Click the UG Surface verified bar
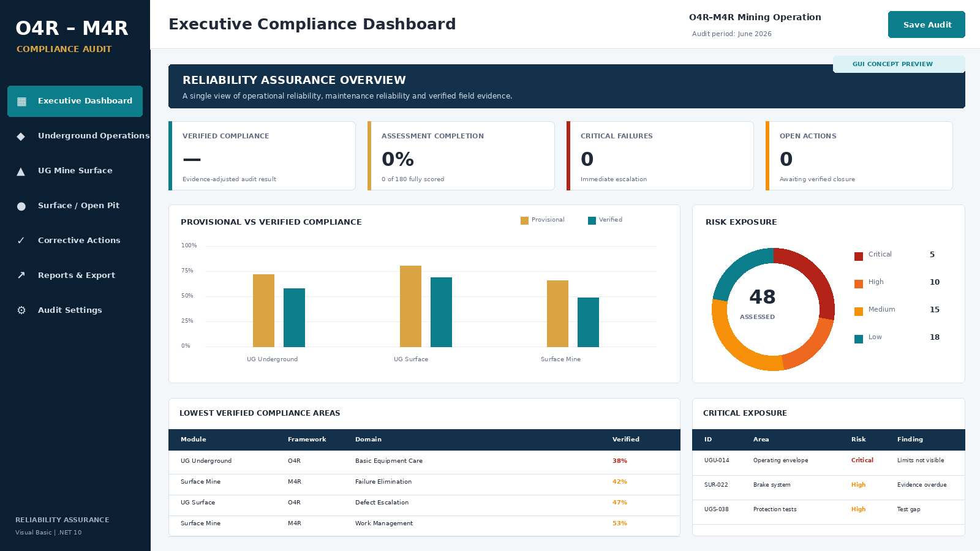 [441, 312]
